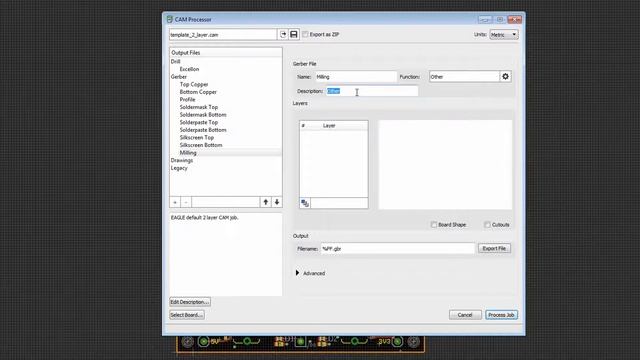Select the Profile gerber entry

point(187,100)
